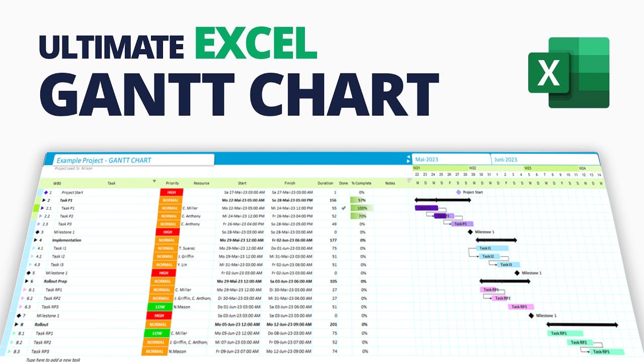Click the green triangle marker beside WBS 8.1
Image resolution: width=644 pixels, height=362 pixels.
coord(15,333)
